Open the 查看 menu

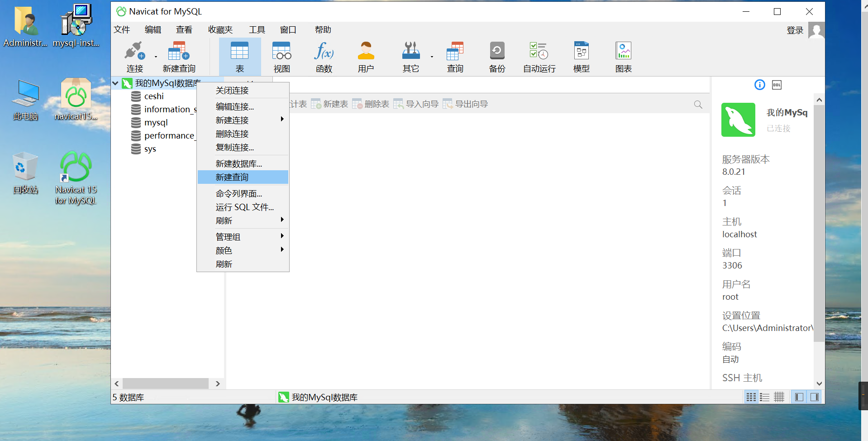click(184, 30)
